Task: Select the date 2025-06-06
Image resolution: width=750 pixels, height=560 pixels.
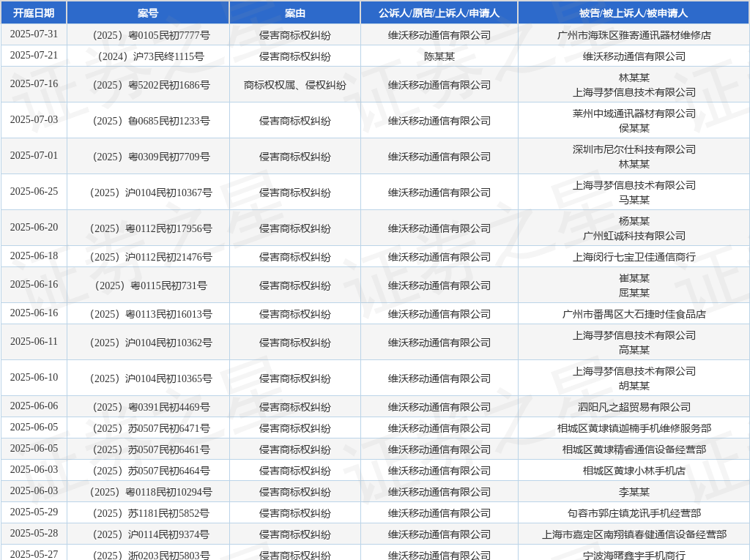Action: click(34, 406)
